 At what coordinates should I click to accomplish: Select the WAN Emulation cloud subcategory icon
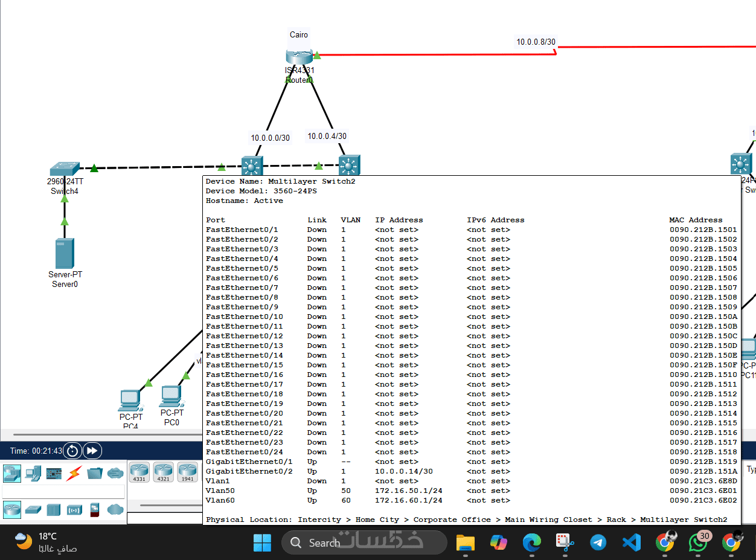[x=115, y=509]
